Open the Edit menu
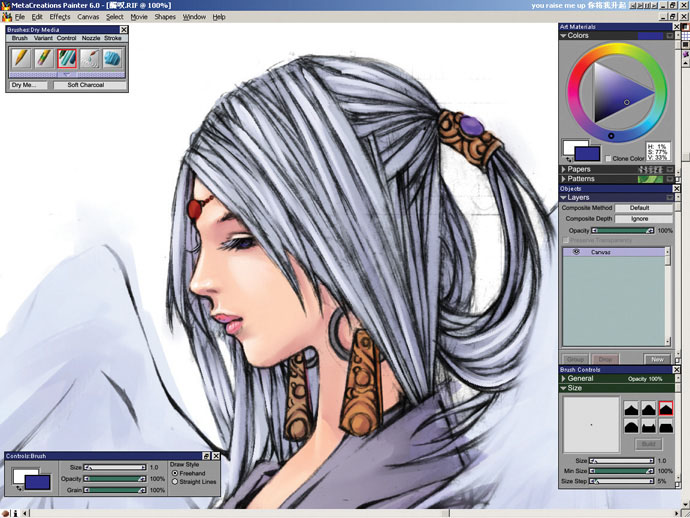 [x=37, y=17]
